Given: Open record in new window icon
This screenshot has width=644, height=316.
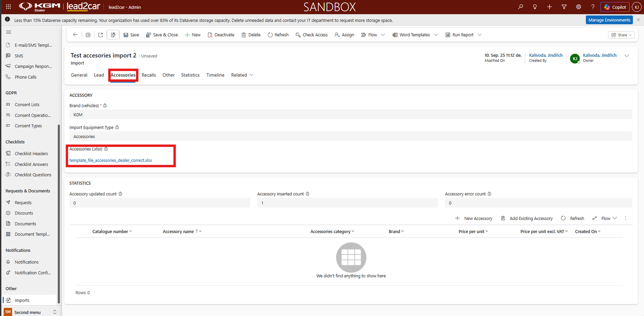Looking at the screenshot, I should coord(101,35).
